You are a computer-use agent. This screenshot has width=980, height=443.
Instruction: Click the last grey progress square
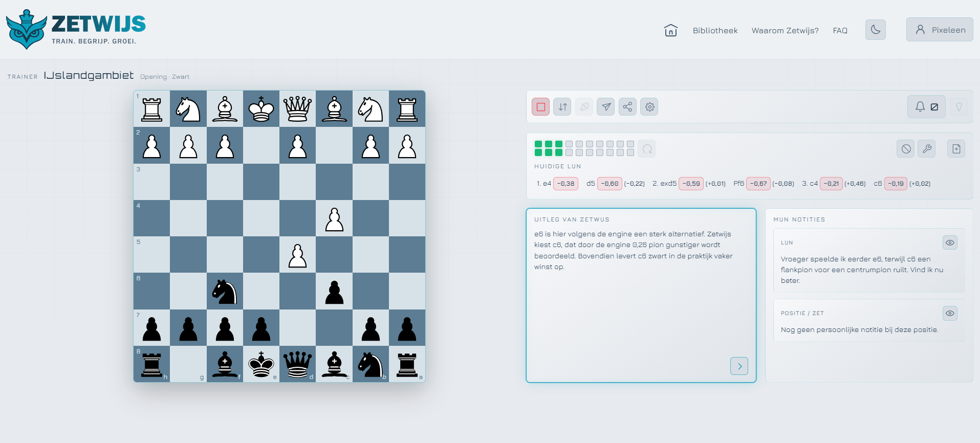tap(630, 152)
